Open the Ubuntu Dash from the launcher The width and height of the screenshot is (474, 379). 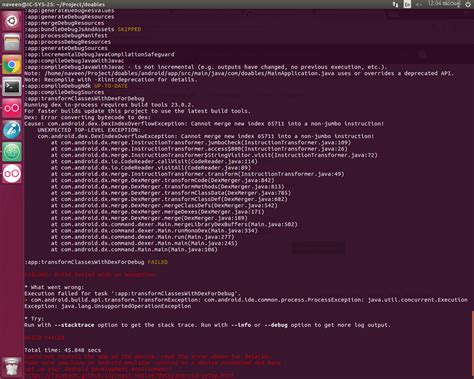12,21
